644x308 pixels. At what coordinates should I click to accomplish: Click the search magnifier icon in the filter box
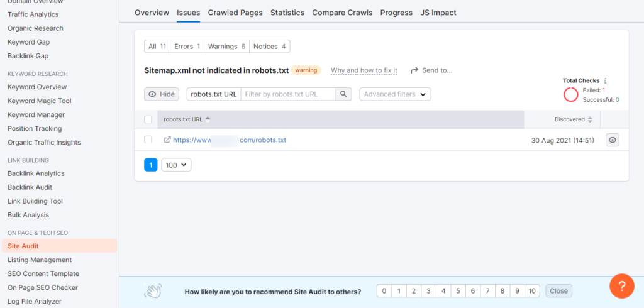point(344,94)
